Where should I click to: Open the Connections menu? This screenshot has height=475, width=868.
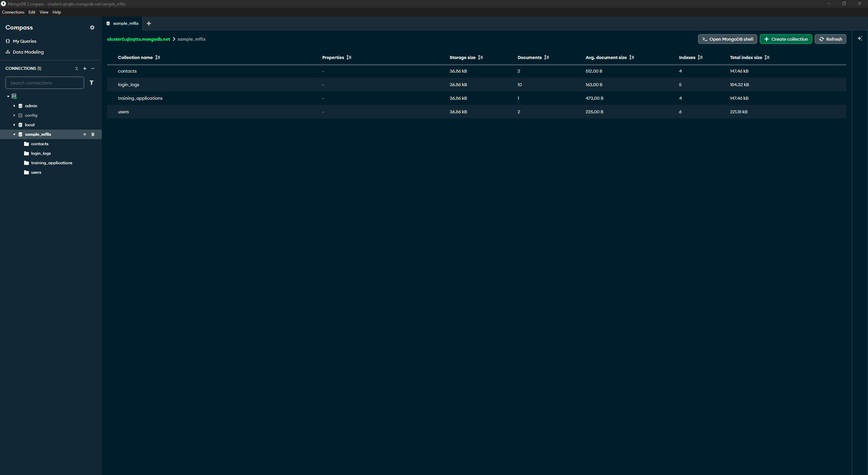pyautogui.click(x=13, y=12)
